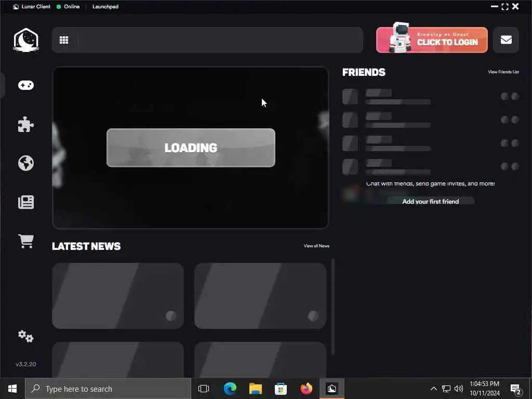Image resolution: width=532 pixels, height=399 pixels.
Task: Click the Windows taskbar search box
Action: pyautogui.click(x=108, y=389)
